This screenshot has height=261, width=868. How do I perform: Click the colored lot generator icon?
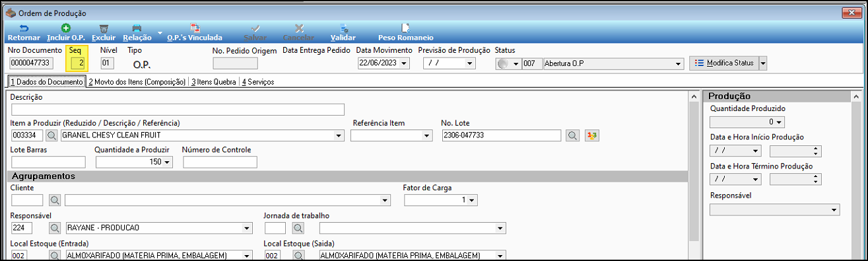coord(592,135)
